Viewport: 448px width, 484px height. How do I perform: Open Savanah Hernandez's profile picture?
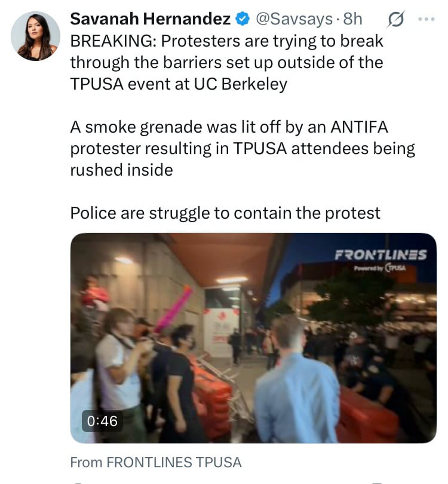35,36
